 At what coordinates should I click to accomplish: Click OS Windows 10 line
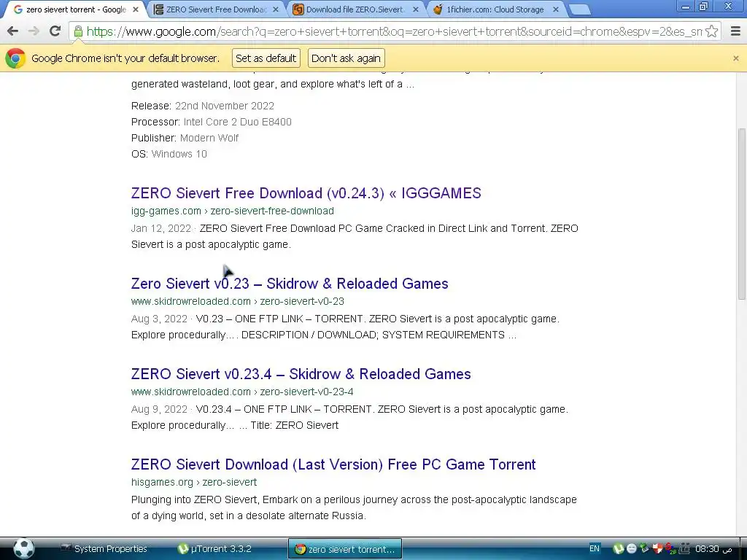click(169, 155)
